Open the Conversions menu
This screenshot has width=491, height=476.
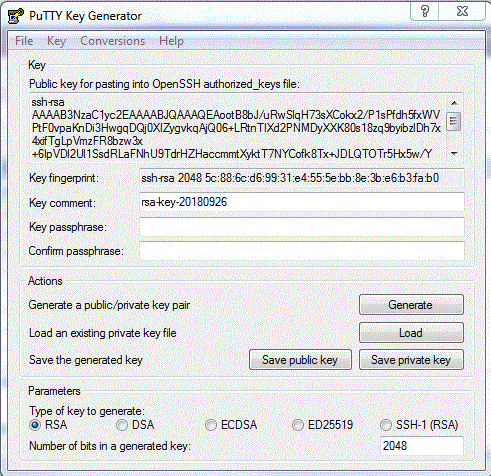point(112,41)
